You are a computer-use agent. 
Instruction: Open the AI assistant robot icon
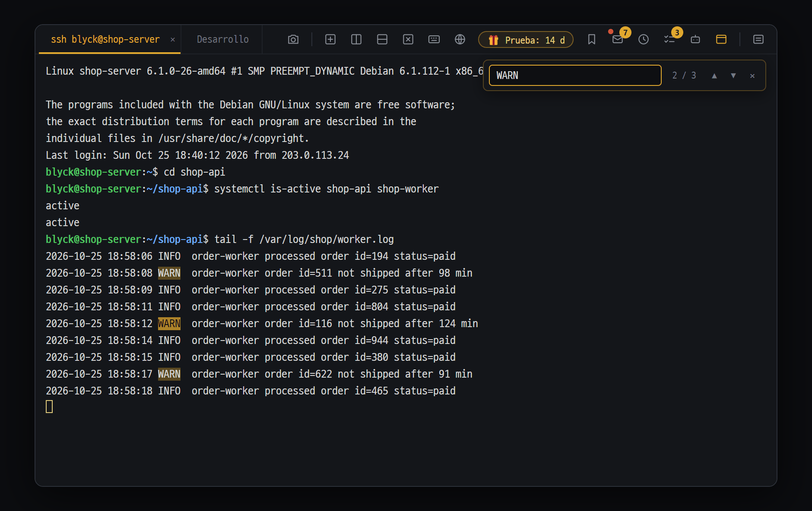[695, 40]
